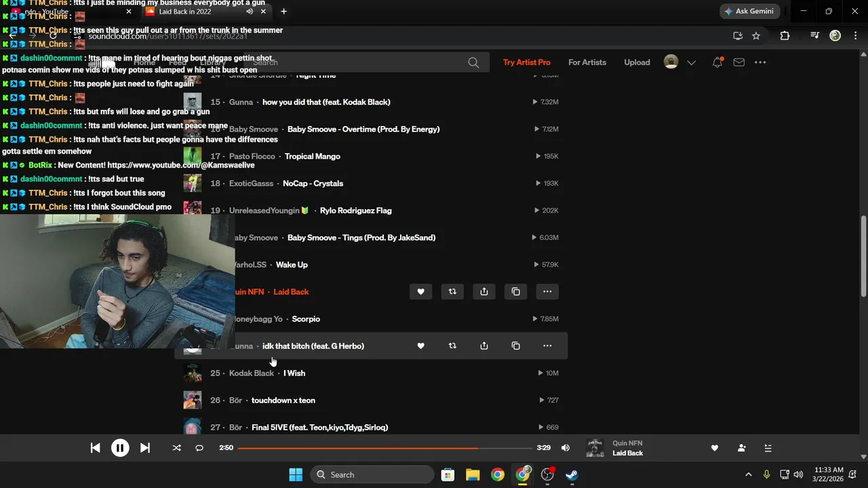Screen dimensions: 868x488
Task: Play Baby Smoove - Tings track
Action: tap(361, 237)
